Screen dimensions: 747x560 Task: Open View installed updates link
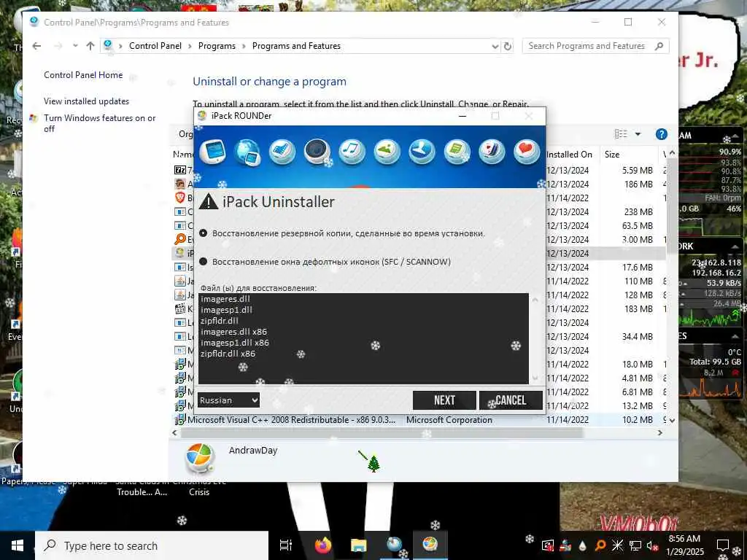tap(87, 101)
